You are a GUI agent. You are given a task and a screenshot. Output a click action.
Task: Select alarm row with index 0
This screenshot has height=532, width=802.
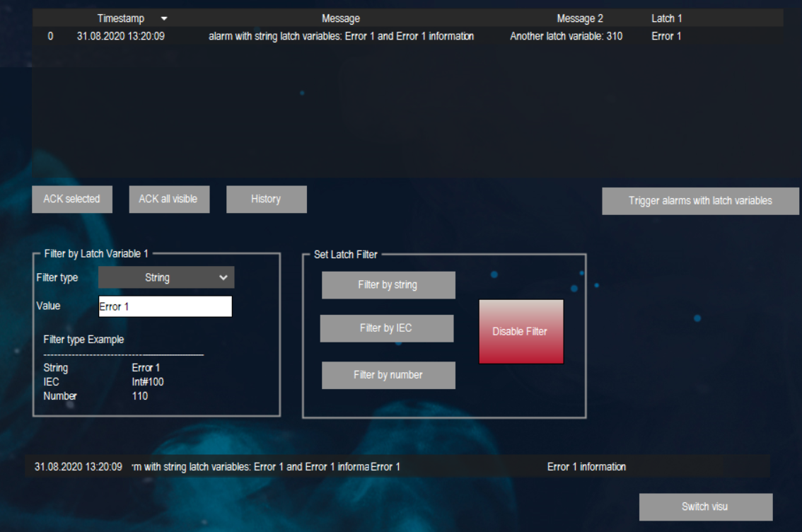[50, 36]
